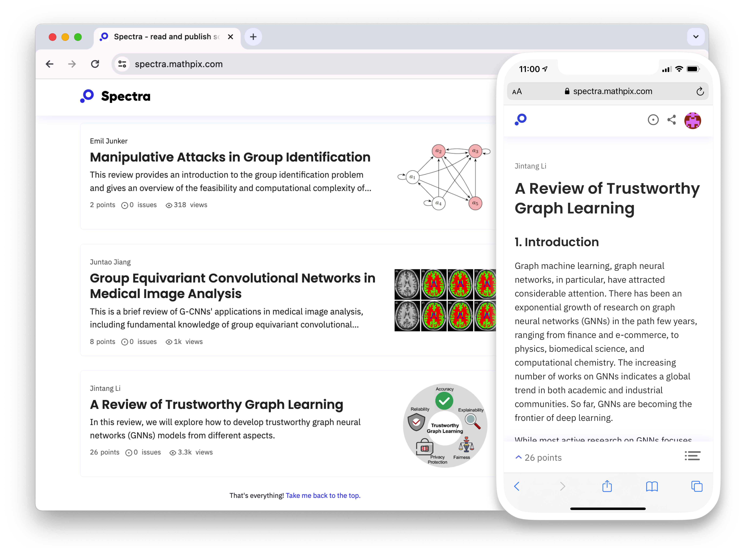Select the Spectra browser tab
Image resolution: width=756 pixels, height=548 pixels.
pyautogui.click(x=160, y=37)
